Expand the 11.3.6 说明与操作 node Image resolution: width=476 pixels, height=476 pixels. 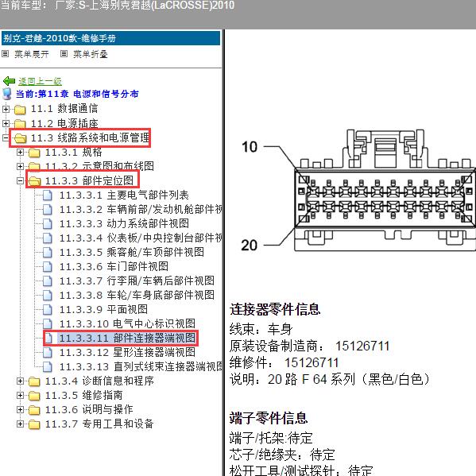tap(20, 409)
